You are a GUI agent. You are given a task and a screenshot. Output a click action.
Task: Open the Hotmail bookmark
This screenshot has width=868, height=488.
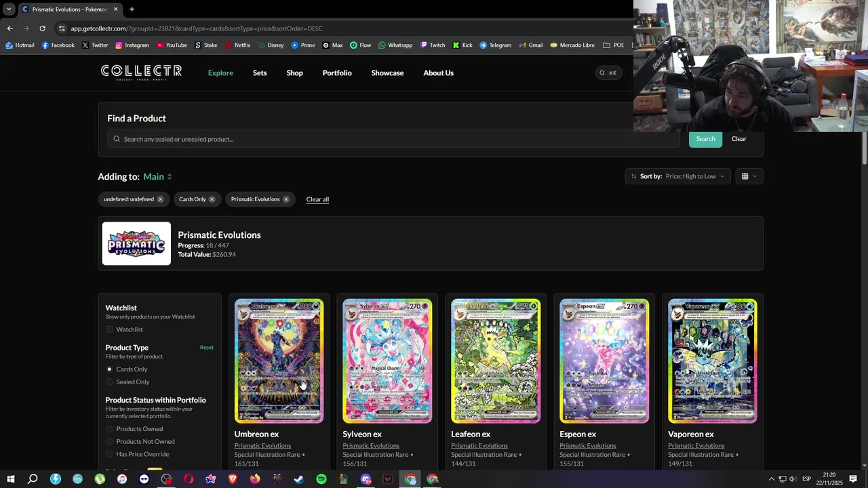click(20, 45)
